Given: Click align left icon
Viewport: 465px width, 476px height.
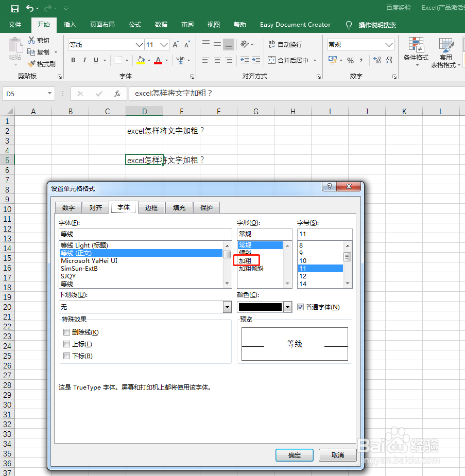Looking at the screenshot, I should click(206, 60).
